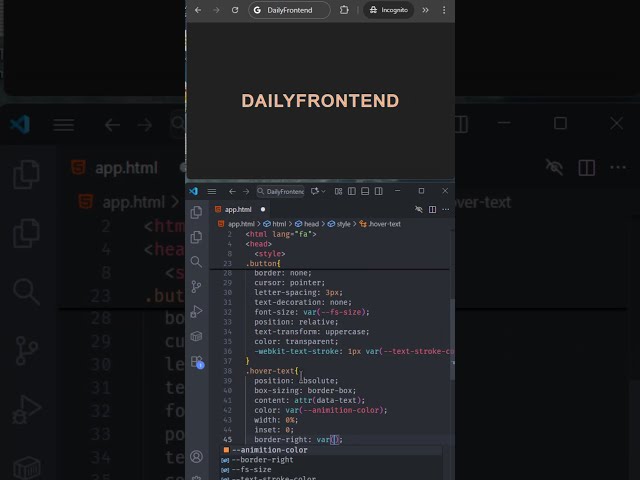The width and height of the screenshot is (640, 480).
Task: Open Source Control in the front activity bar
Action: point(196,287)
